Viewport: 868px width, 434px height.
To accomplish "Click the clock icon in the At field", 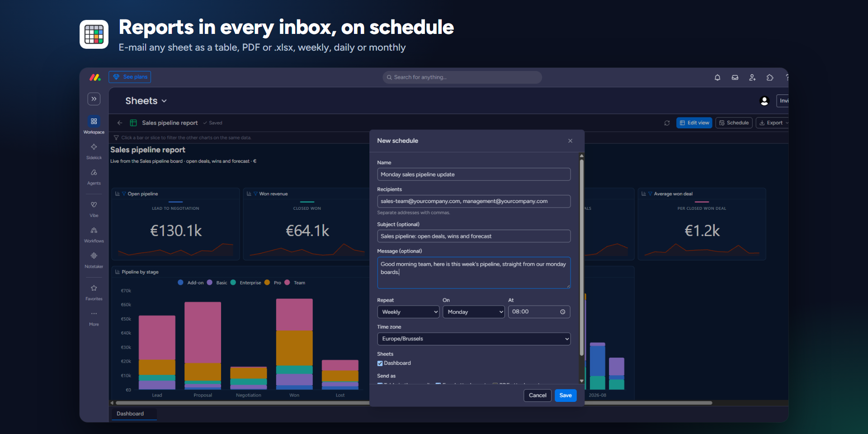I will 563,312.
